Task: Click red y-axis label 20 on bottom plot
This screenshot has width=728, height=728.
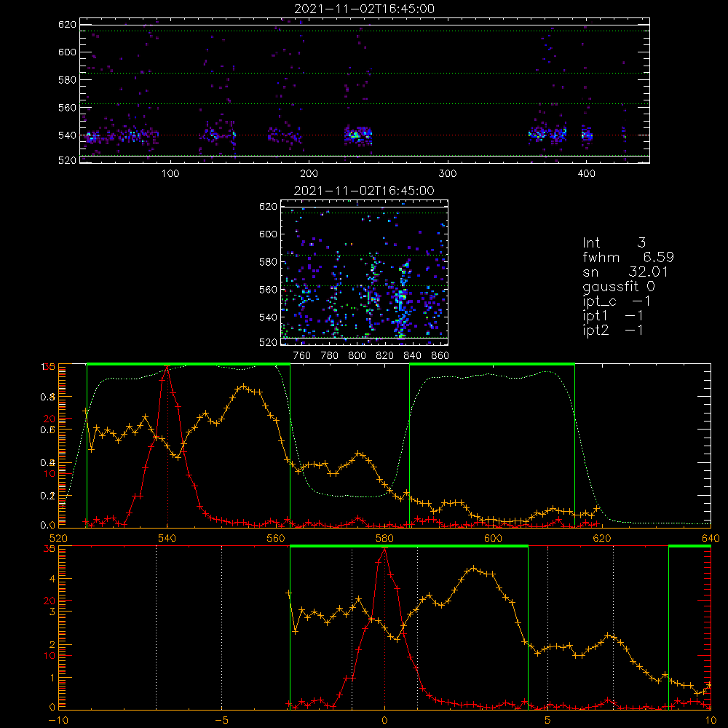Action: (50, 601)
